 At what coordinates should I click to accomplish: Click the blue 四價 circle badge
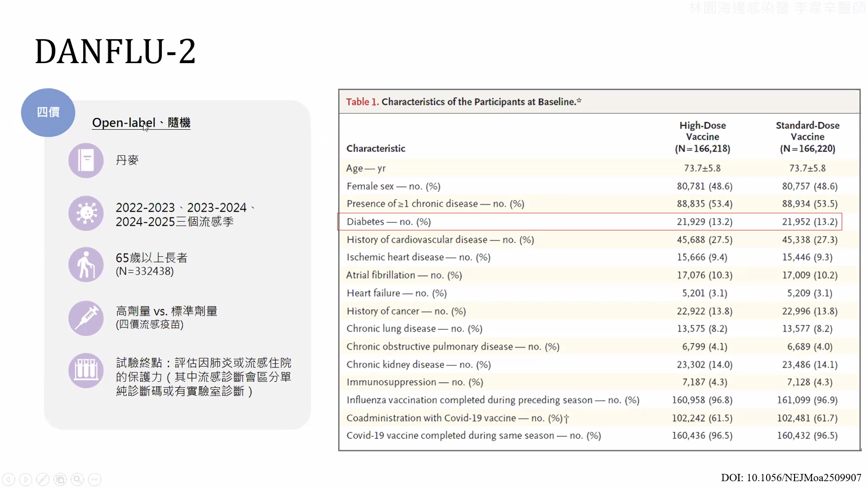(x=48, y=112)
